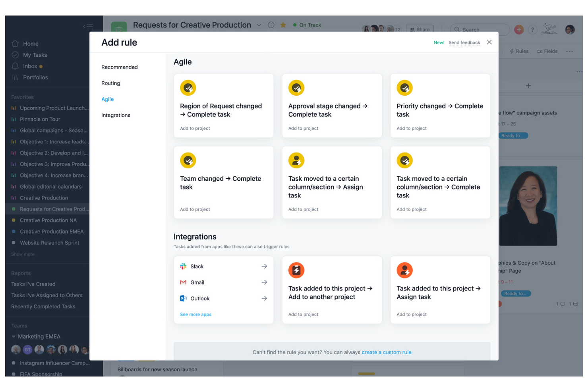The height and width of the screenshot is (392, 588).
Task: Click the create a custom rule link
Action: pyautogui.click(x=387, y=352)
